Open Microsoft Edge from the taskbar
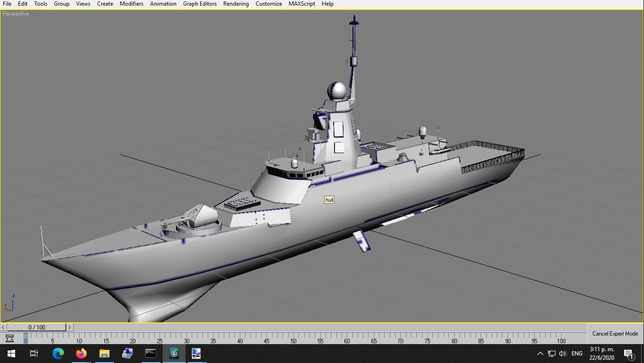644x363 pixels. point(58,353)
